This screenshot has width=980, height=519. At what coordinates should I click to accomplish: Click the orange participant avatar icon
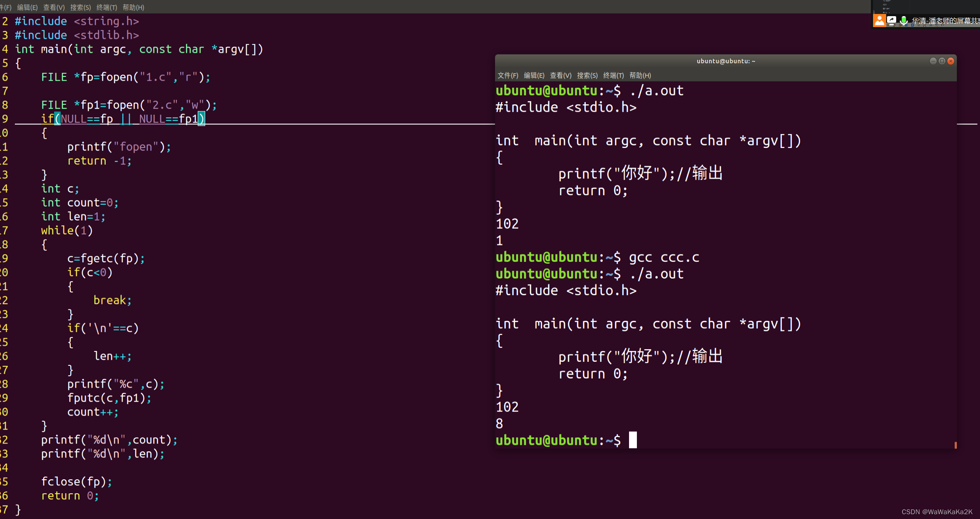pyautogui.click(x=879, y=20)
